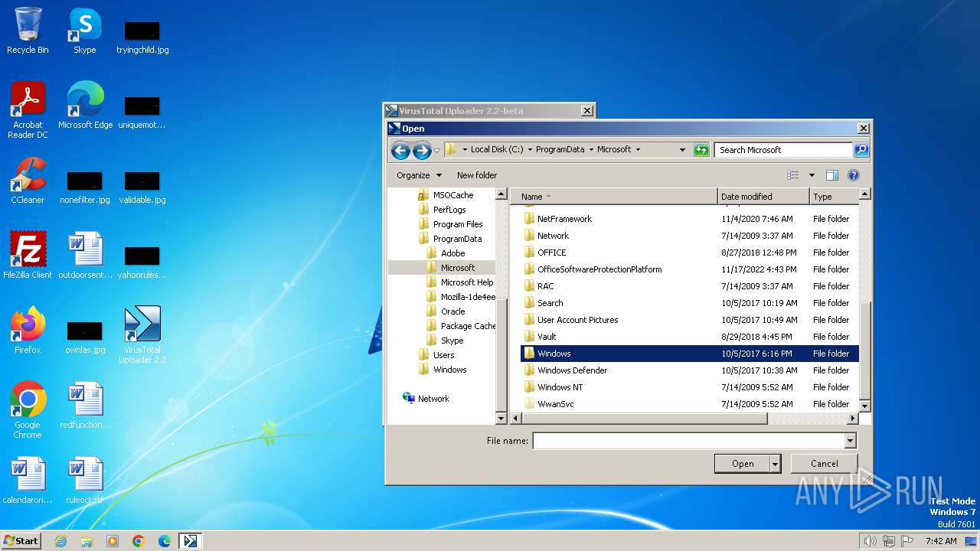The height and width of the screenshot is (551, 980).
Task: Open Recycle Bin desktop icon
Action: [28, 31]
